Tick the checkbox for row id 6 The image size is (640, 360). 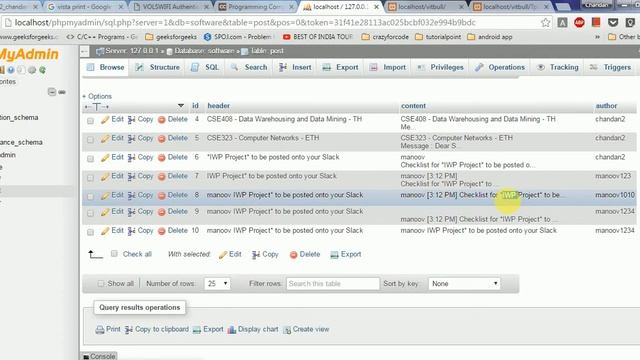click(90, 159)
